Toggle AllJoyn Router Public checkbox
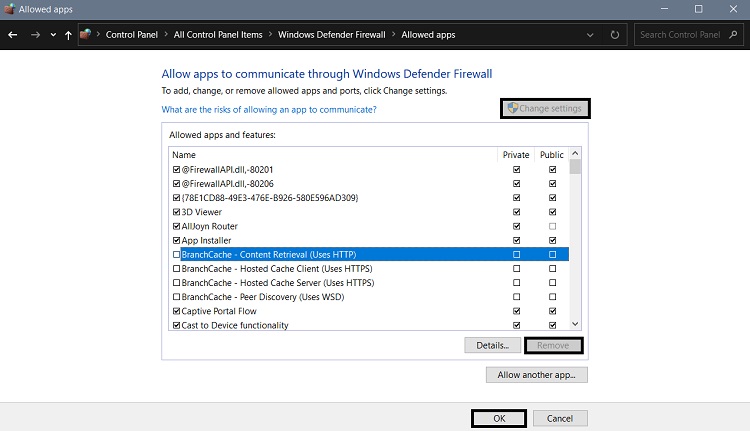This screenshot has height=431, width=750. pos(552,226)
